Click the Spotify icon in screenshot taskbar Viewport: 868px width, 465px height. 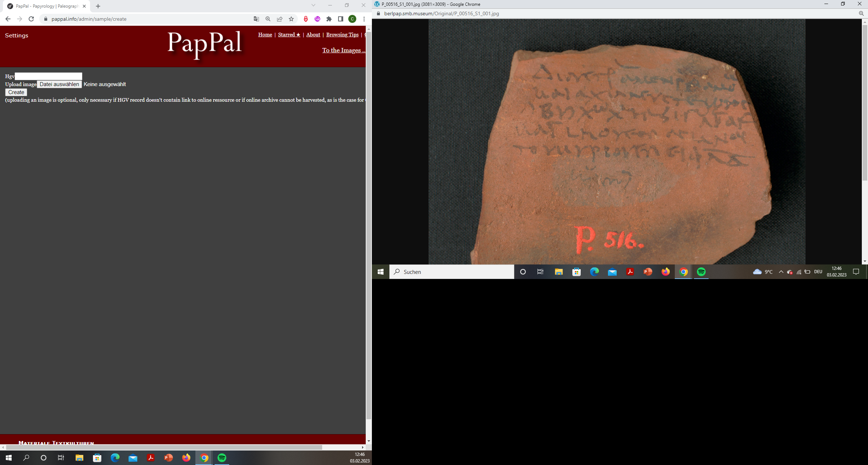click(701, 272)
